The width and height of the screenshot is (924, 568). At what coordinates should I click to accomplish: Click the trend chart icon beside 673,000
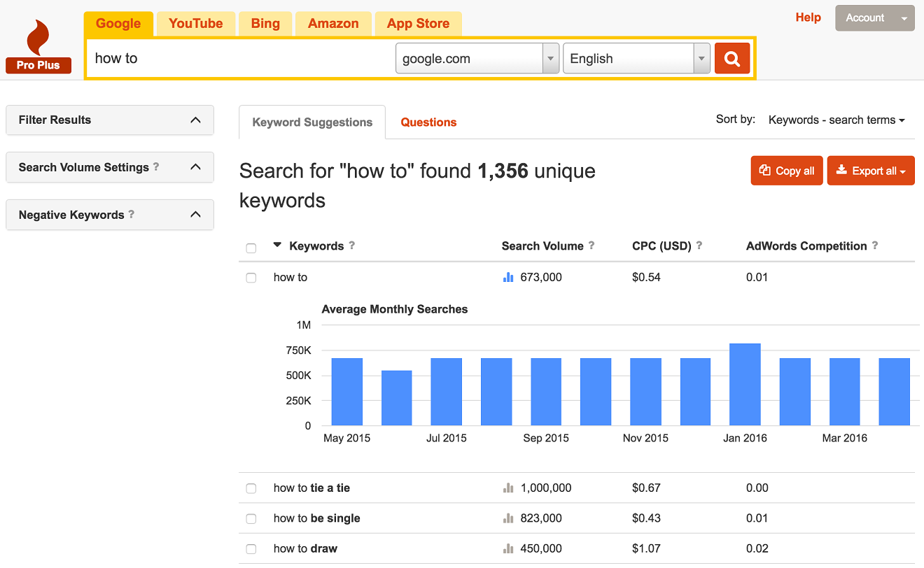tap(507, 277)
